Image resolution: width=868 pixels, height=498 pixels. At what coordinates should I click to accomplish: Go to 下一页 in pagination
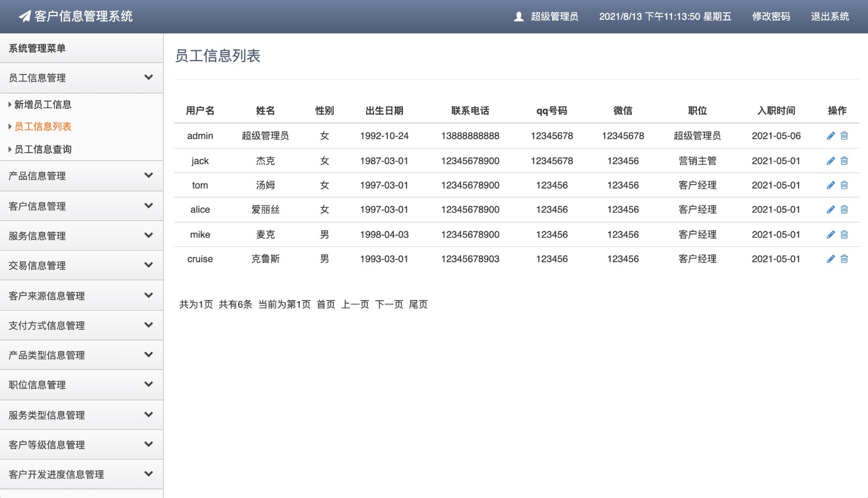point(389,304)
